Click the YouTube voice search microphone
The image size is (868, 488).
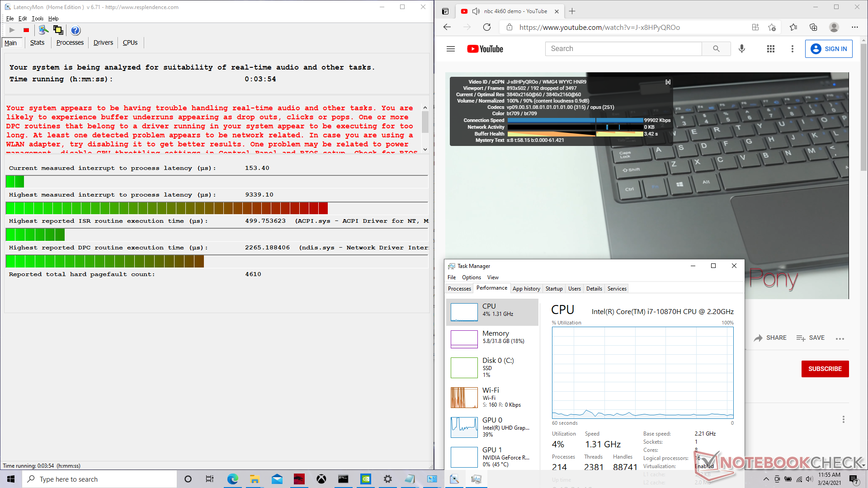click(742, 49)
